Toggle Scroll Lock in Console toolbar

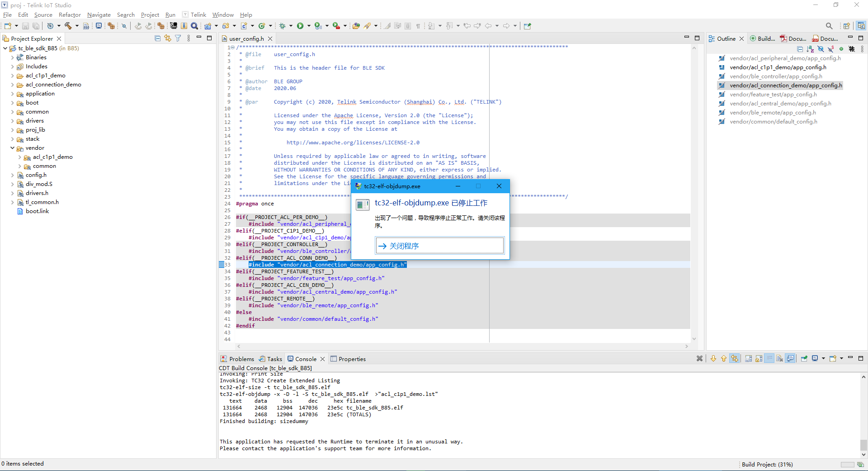point(759,358)
